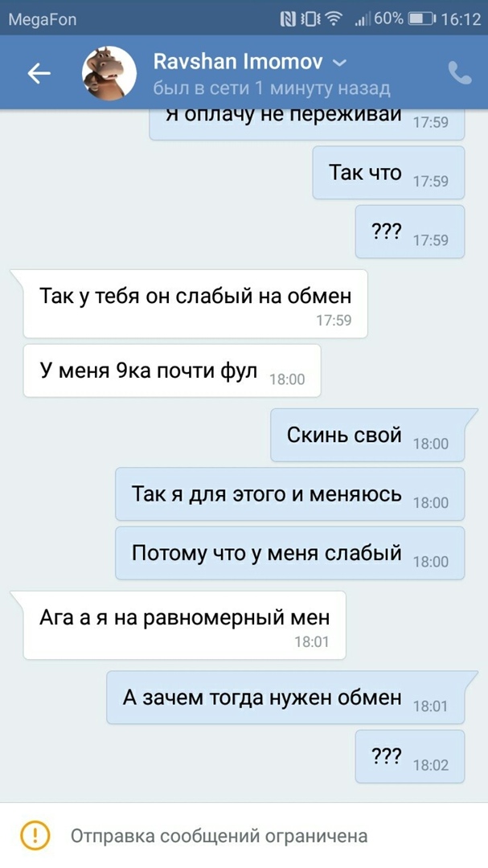
Task: Tap the cellular signal bars icon
Action: pos(363,20)
